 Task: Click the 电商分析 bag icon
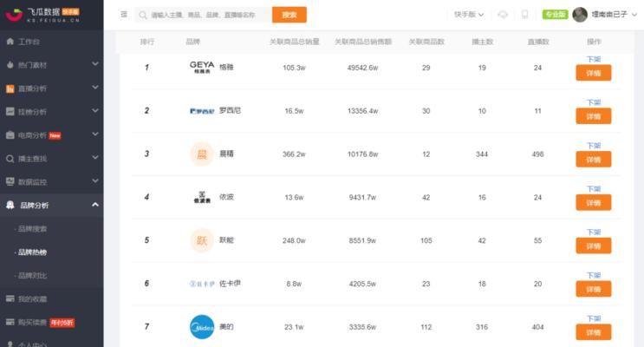pos(10,135)
